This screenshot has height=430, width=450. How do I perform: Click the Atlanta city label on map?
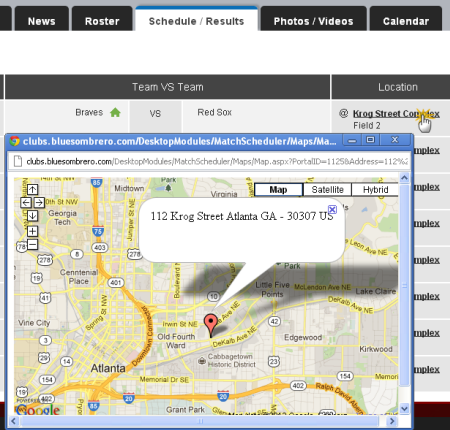point(108,368)
